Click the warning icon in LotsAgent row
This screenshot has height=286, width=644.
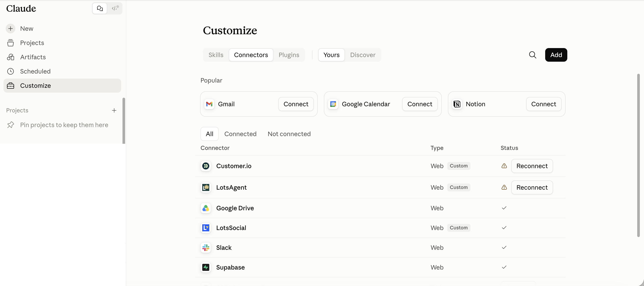tap(504, 187)
